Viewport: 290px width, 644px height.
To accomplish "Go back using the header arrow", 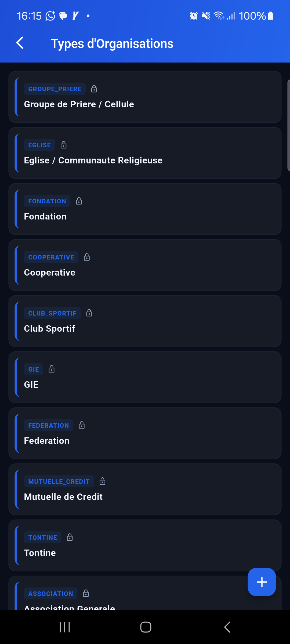I will (20, 43).
